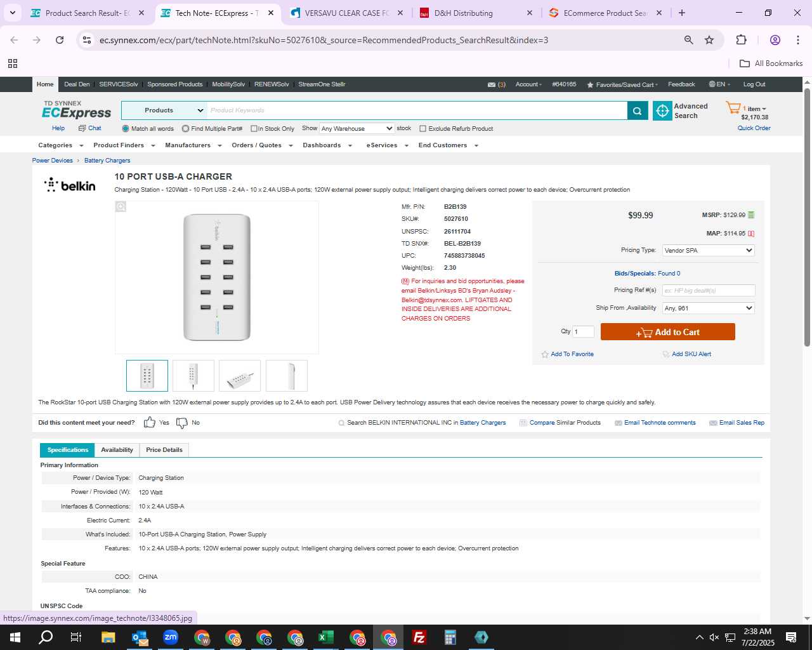
Task: Open the Any Warehouse dropdown
Action: coord(357,129)
